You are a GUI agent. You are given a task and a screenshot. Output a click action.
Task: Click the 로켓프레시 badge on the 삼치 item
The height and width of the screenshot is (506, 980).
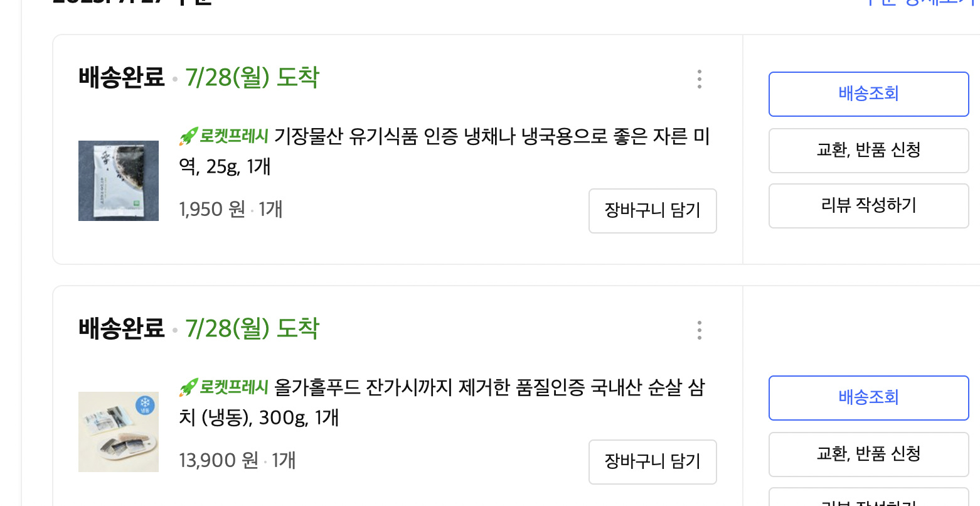[224, 387]
